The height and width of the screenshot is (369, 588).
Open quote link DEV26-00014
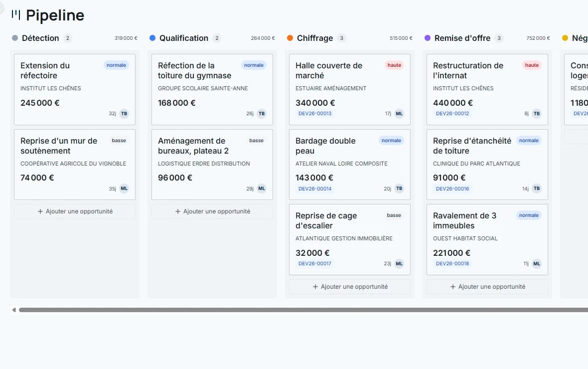(315, 189)
